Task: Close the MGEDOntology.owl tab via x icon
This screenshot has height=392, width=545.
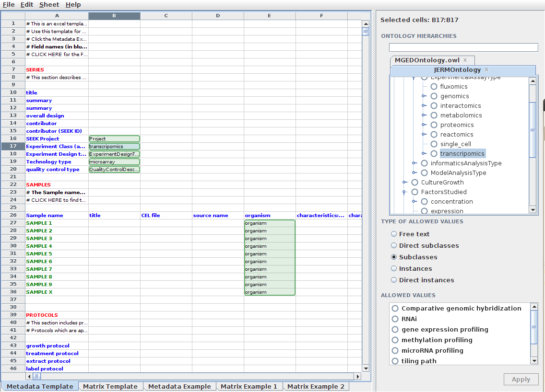Action: click(x=465, y=60)
